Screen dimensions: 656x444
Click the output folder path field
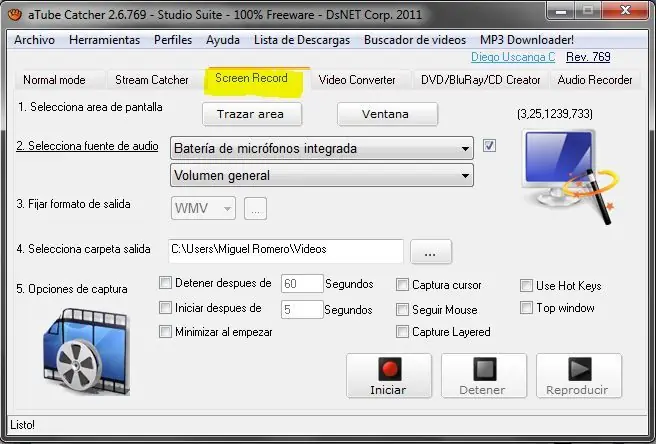click(x=286, y=251)
